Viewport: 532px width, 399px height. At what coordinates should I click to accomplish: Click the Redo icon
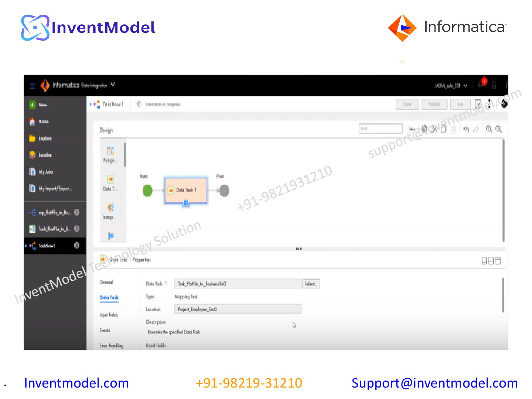(x=477, y=129)
